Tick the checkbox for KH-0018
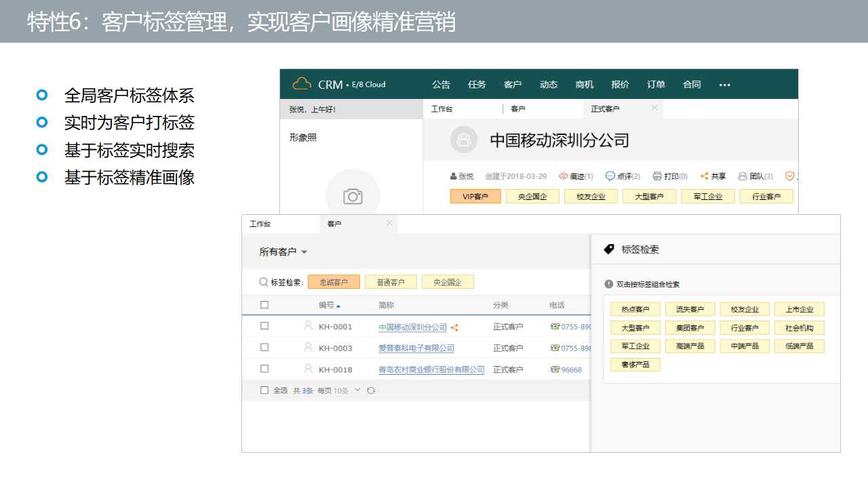The height and width of the screenshot is (488, 868). tap(264, 369)
